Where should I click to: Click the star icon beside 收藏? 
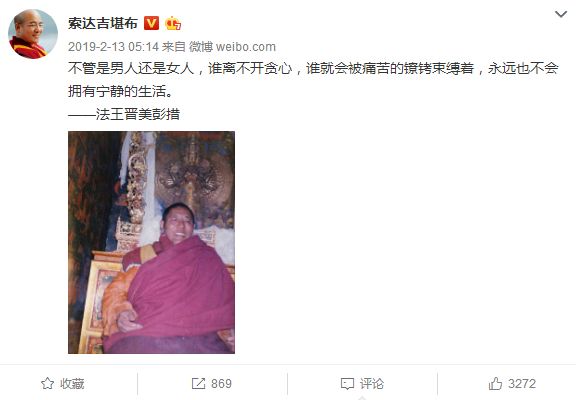(47, 383)
